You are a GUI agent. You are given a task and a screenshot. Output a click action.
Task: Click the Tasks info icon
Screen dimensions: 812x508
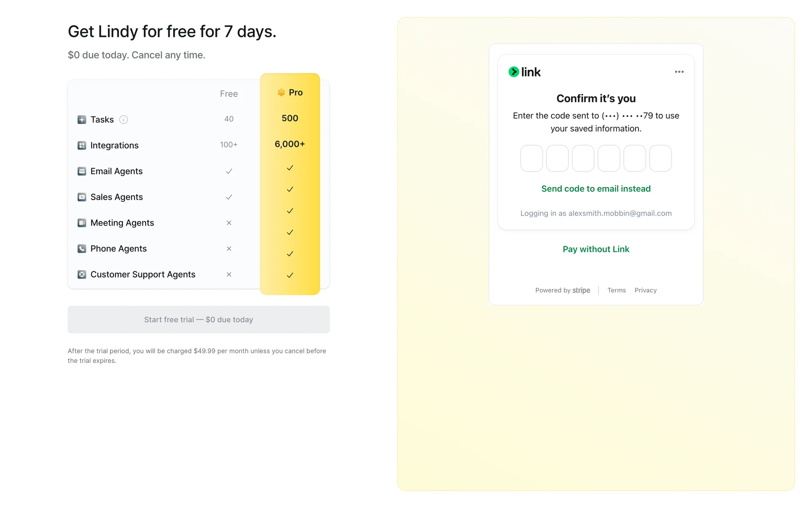(123, 120)
